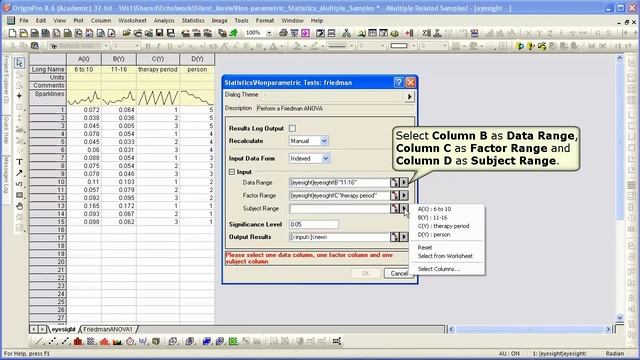This screenshot has width=640, height=360.
Task: Enable the Results Log Output checkbox
Action: tap(292, 128)
